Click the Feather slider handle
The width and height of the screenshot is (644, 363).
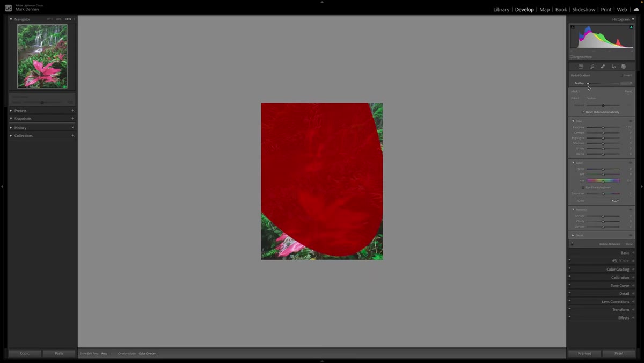click(x=588, y=83)
